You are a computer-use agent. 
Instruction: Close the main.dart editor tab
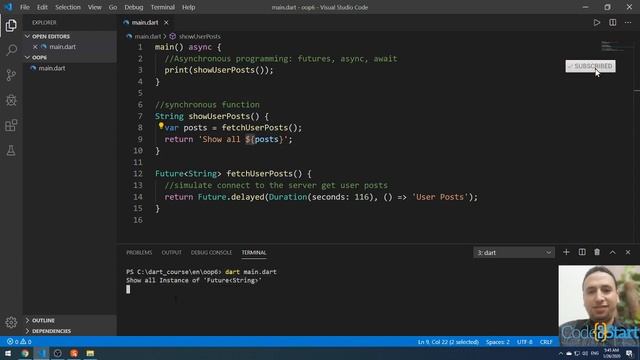tap(166, 22)
